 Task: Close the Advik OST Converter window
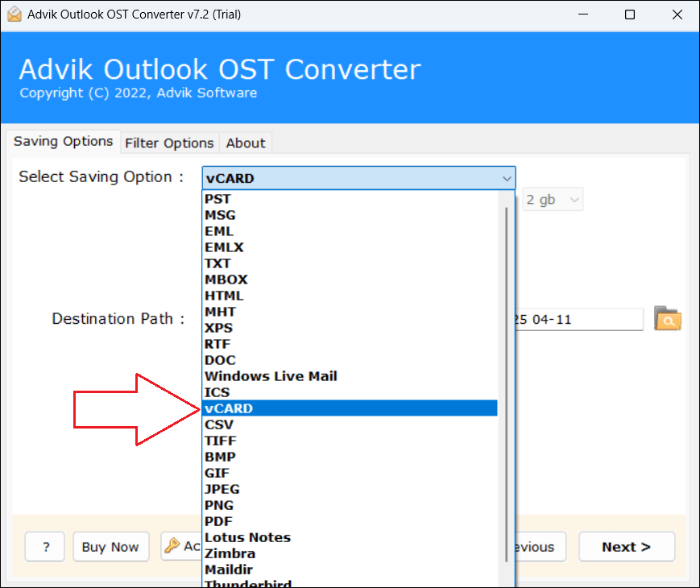tap(677, 14)
